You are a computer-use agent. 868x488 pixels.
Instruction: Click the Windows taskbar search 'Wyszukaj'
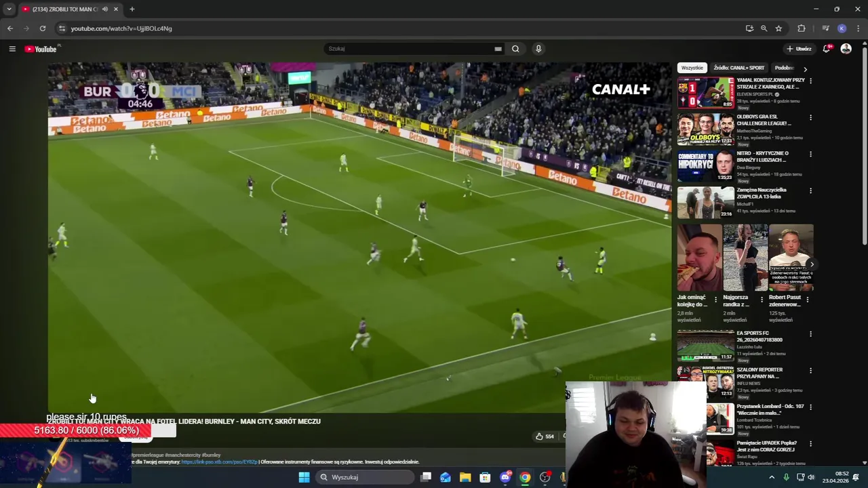click(366, 477)
